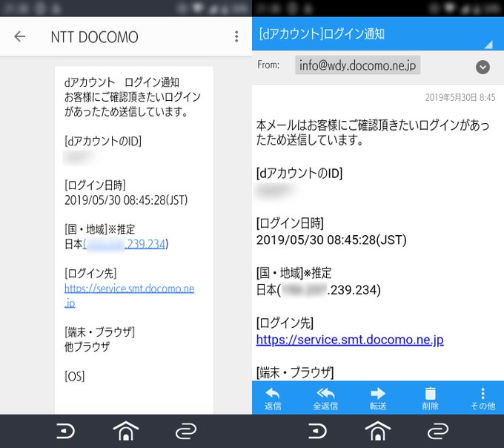Tap the home button on right phone navigation bar

pyautogui.click(x=378, y=431)
